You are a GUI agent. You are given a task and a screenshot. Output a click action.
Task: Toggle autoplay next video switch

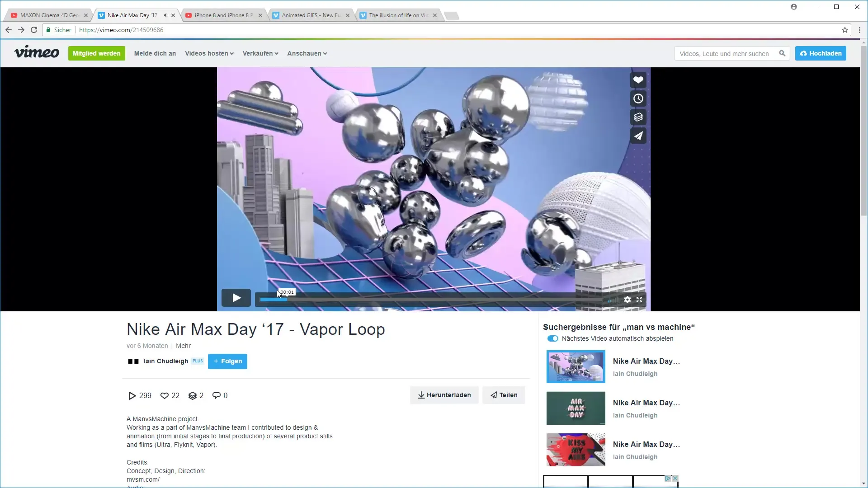[552, 338]
